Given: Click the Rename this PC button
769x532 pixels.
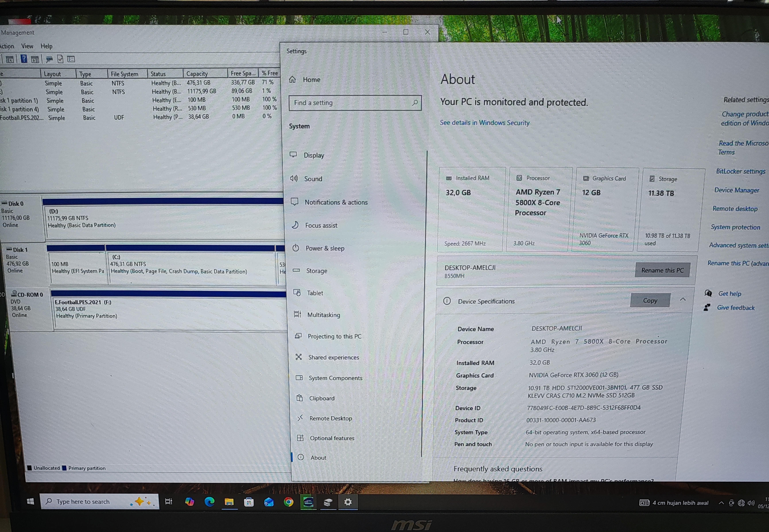Looking at the screenshot, I should (x=662, y=270).
